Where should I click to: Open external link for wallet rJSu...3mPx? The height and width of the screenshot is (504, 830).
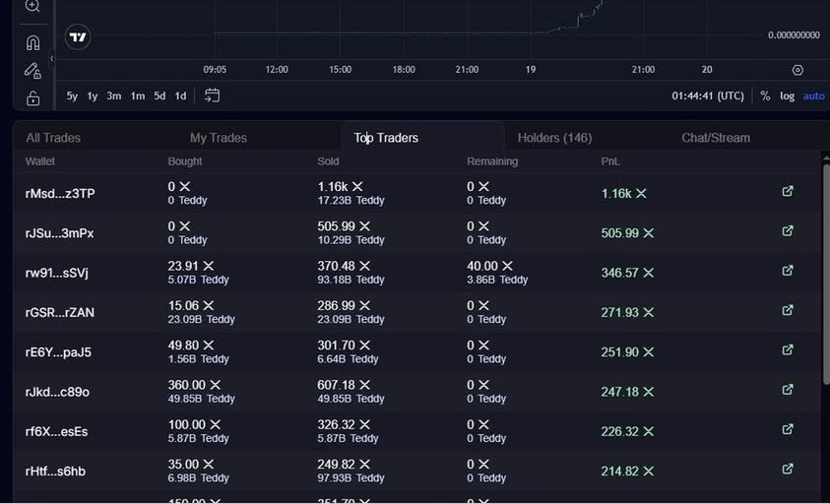point(788,230)
